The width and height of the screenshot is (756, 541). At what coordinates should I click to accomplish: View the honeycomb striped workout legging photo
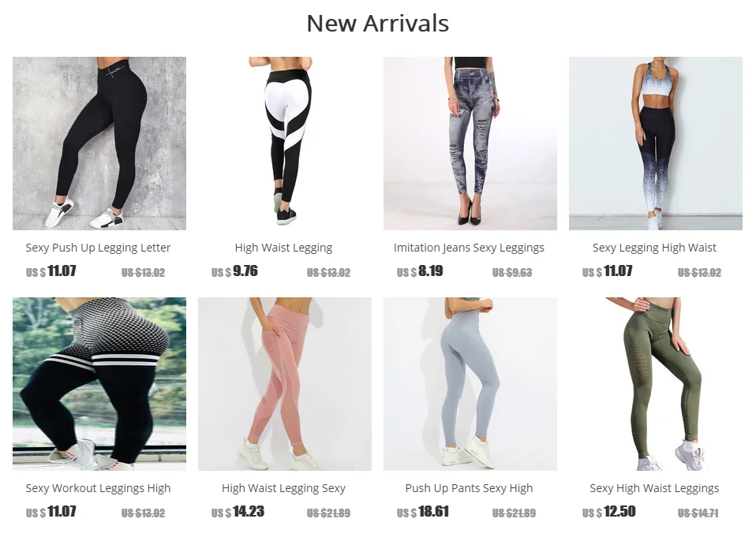pyautogui.click(x=99, y=383)
